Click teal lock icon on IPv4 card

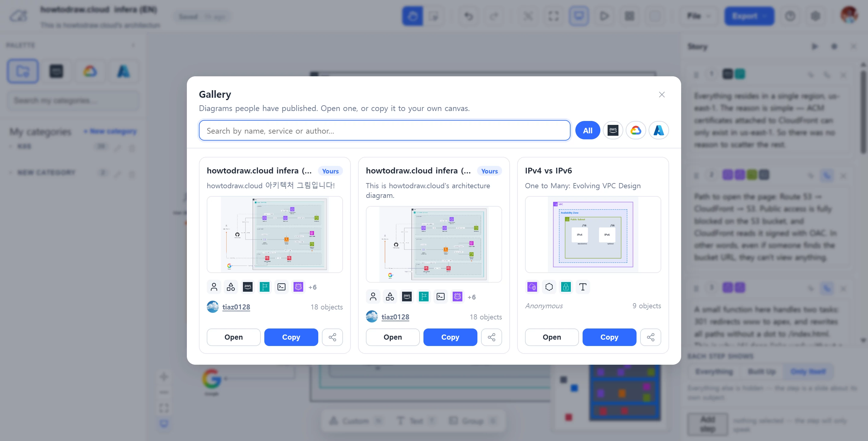tap(565, 287)
